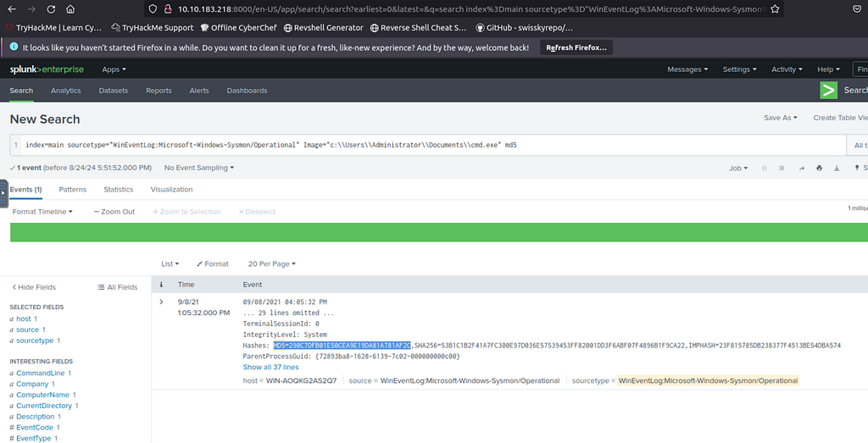Print the search results

click(820, 168)
